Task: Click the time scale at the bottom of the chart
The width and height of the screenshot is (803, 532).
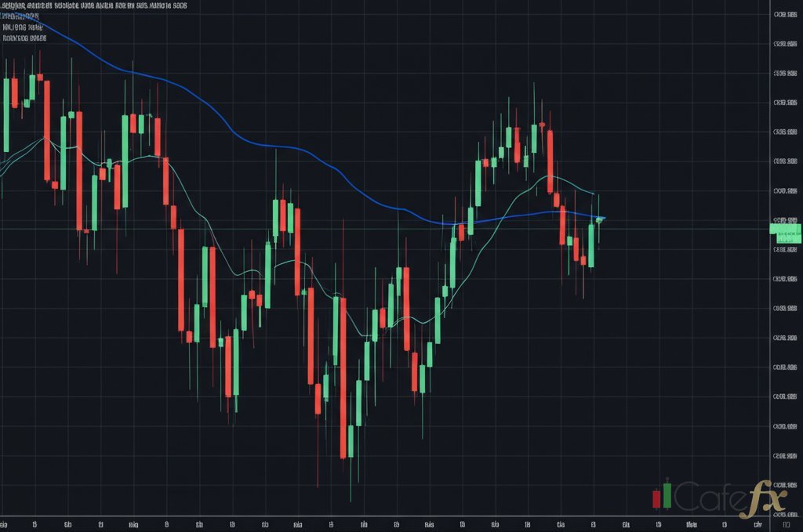Action: pyautogui.click(x=392, y=525)
